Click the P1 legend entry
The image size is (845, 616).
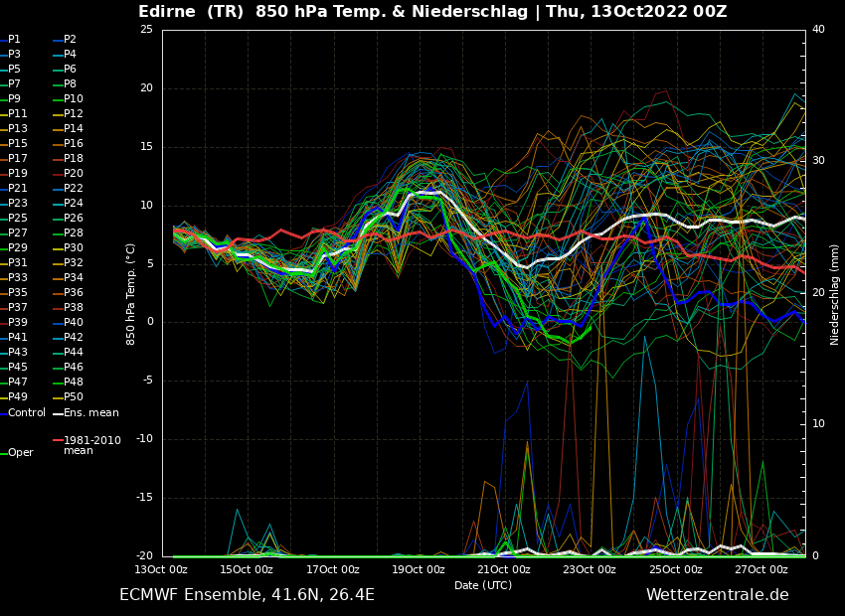(14, 40)
